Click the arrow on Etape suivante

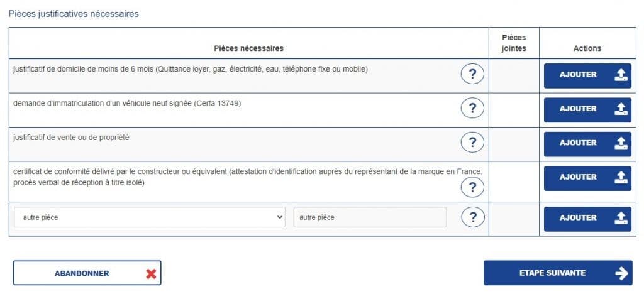click(x=622, y=273)
